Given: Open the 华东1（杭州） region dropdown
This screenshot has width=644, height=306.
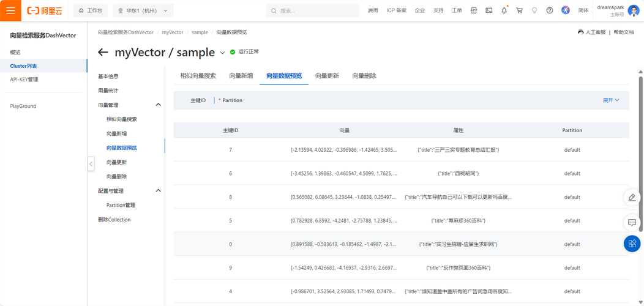Looking at the screenshot, I should [x=143, y=10].
